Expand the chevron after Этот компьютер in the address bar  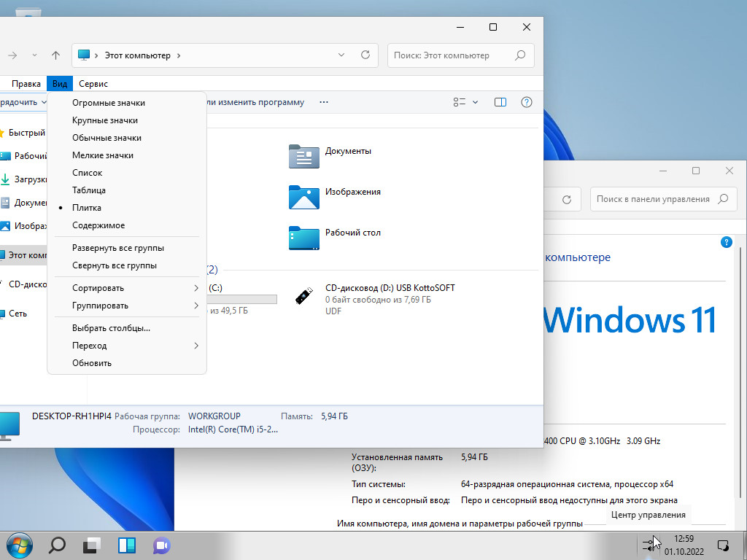pos(179,55)
